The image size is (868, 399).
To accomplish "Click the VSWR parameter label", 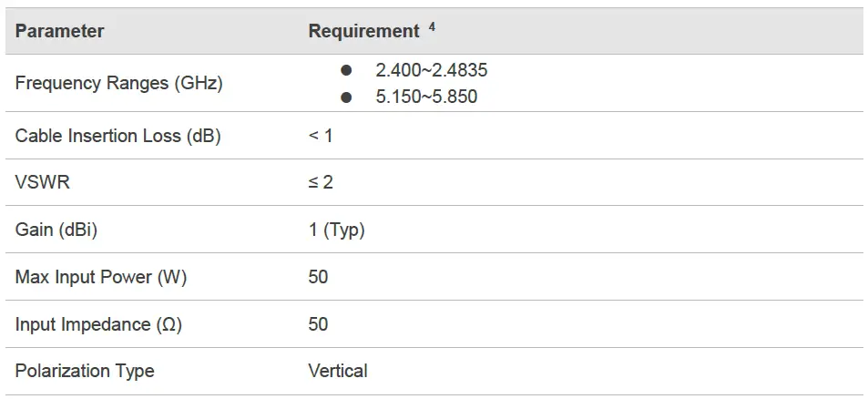I will click(x=42, y=183).
